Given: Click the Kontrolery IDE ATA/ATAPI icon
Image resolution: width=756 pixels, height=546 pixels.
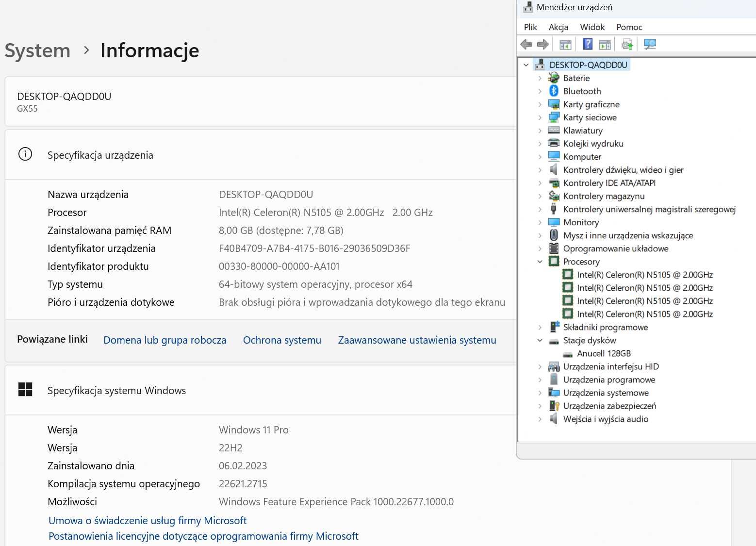Looking at the screenshot, I should point(554,182).
